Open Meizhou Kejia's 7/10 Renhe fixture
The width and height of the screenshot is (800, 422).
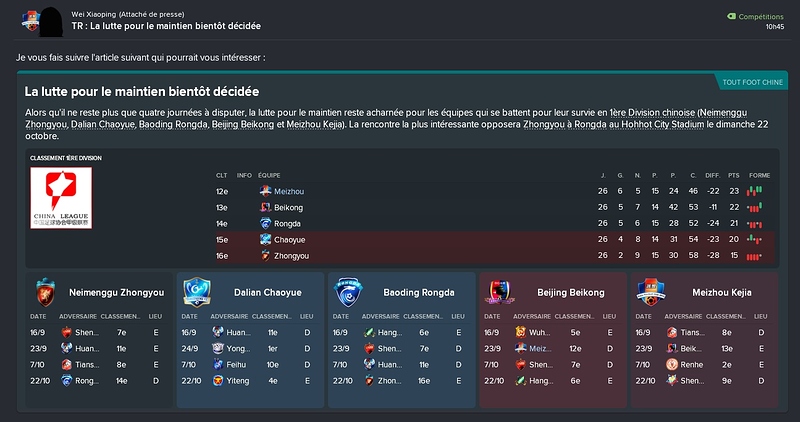click(x=704, y=364)
